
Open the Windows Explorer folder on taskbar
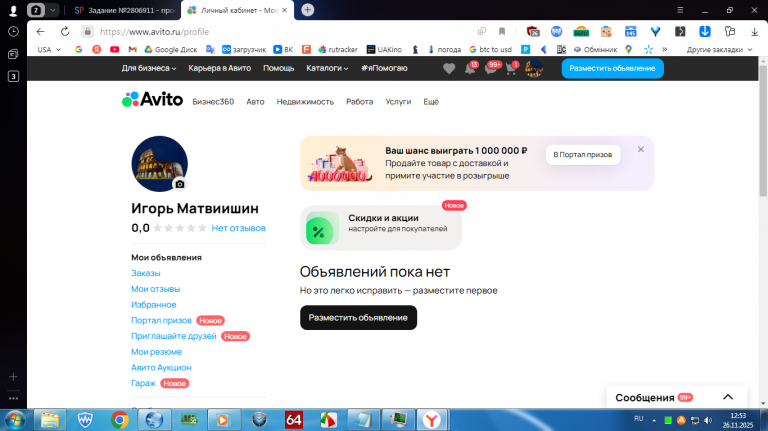49,420
